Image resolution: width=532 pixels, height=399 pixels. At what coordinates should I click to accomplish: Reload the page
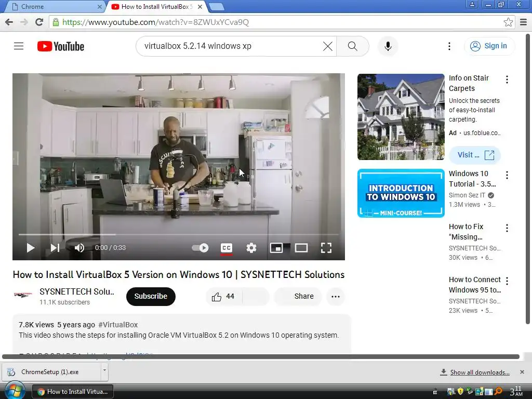pos(39,22)
